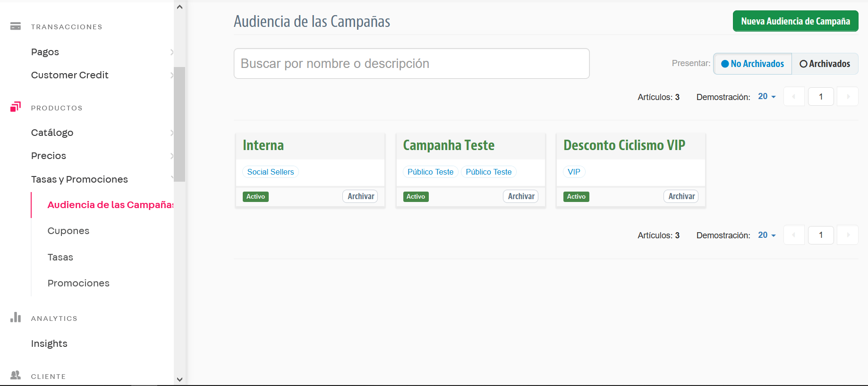The height and width of the screenshot is (386, 868).
Task: Click the Transacciones section icon
Action: click(16, 26)
